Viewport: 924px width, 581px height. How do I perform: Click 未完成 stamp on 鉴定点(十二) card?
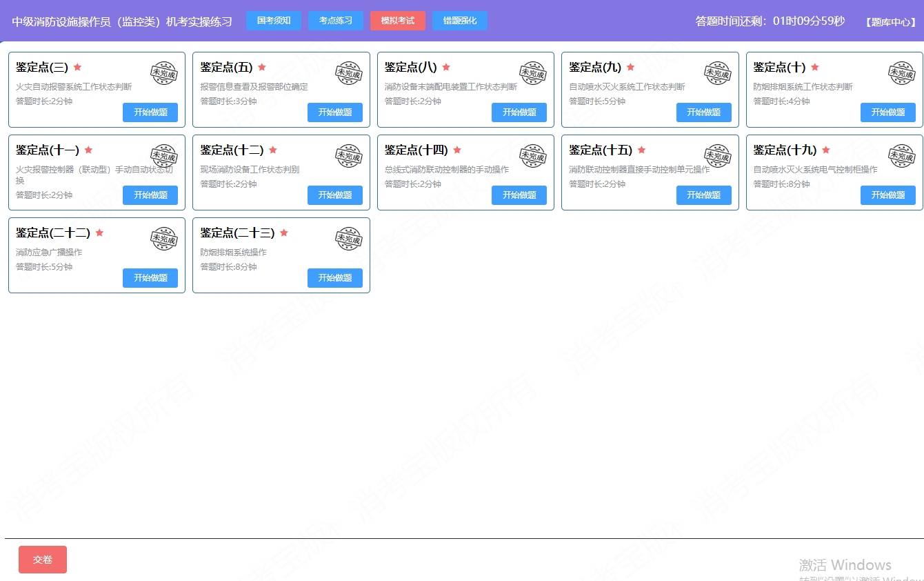[348, 156]
